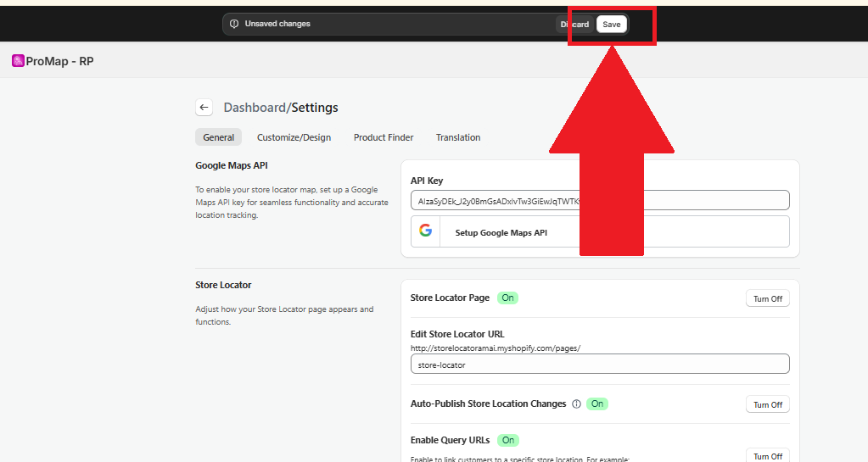Discard the unsaved changes
The width and height of the screenshot is (868, 462).
click(574, 25)
